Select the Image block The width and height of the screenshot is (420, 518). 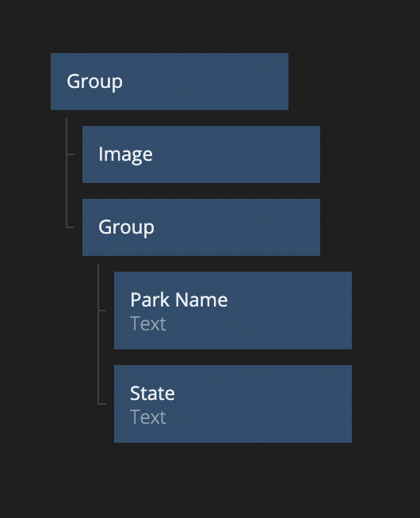(x=201, y=154)
